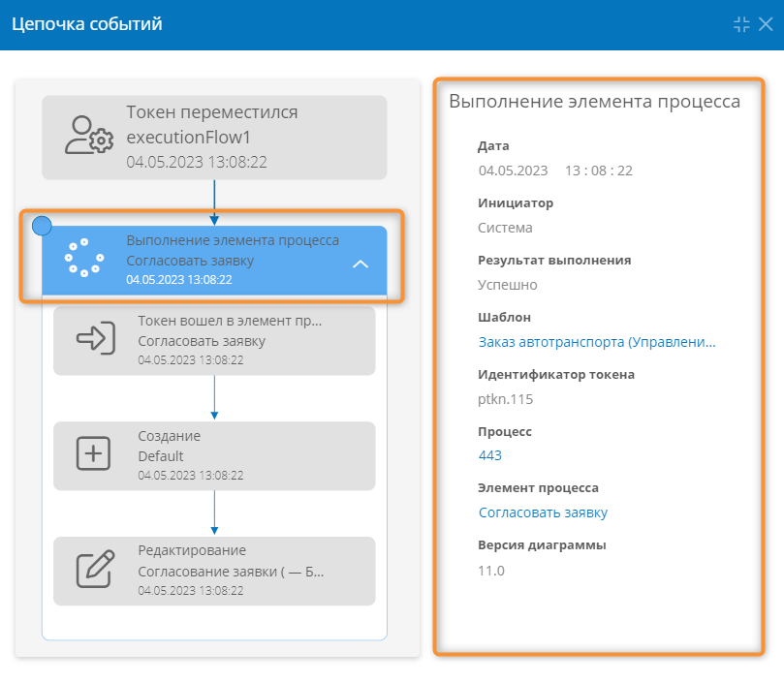Click the user-gear icon in the token moved card
This screenshot has width=784, height=683.
coord(89,135)
